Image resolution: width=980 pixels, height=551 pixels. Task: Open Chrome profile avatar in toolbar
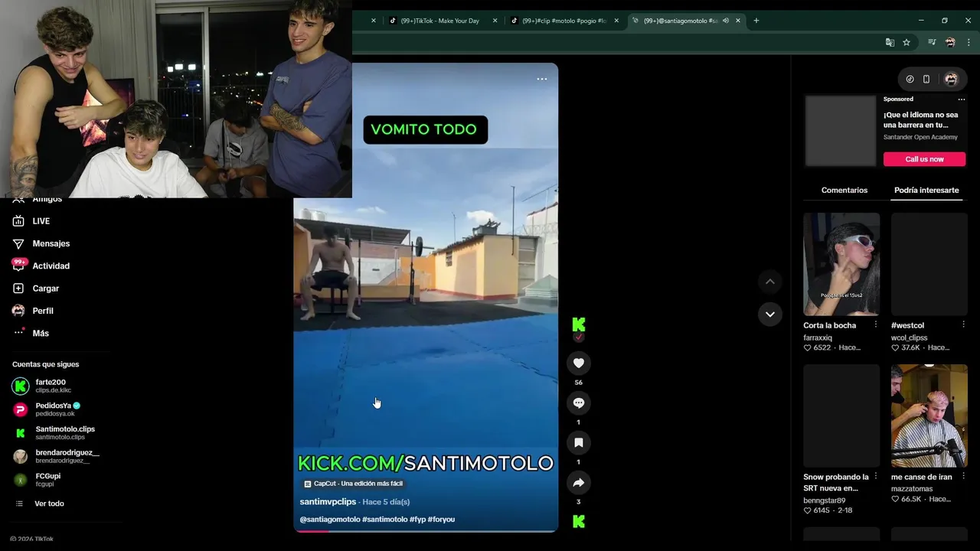(950, 43)
